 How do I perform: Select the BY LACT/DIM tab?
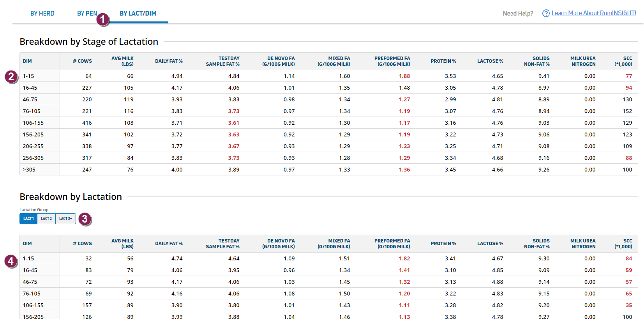pos(138,13)
